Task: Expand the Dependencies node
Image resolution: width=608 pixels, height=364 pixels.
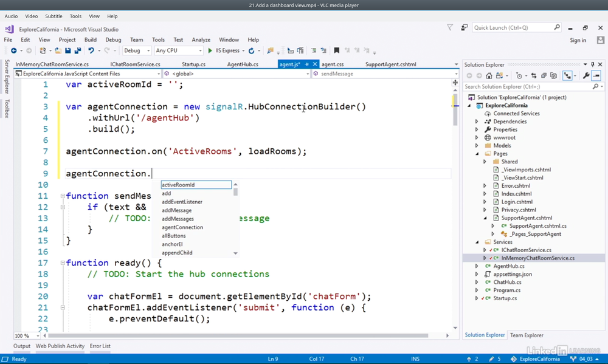Action: [477, 122]
